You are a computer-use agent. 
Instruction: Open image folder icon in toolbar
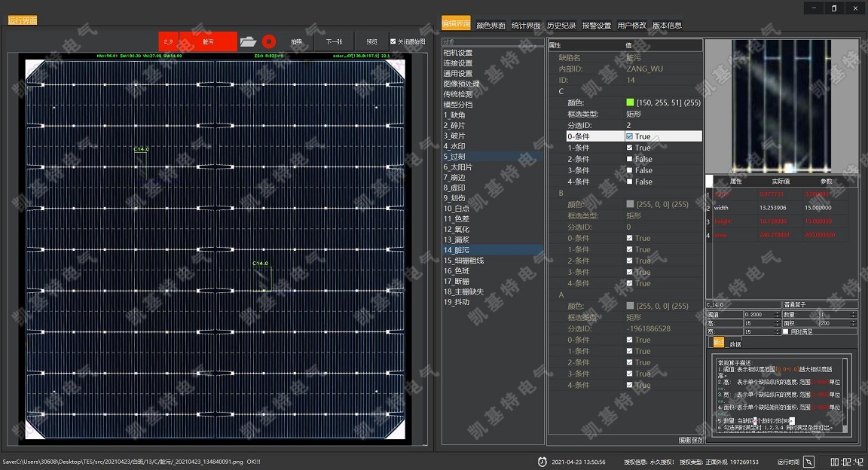click(x=248, y=42)
